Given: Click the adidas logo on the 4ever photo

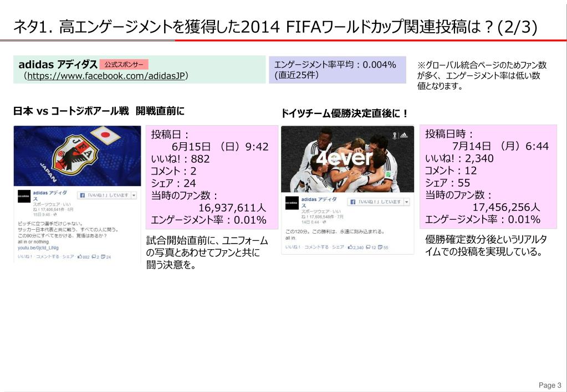Looking at the screenshot, I should [x=404, y=136].
